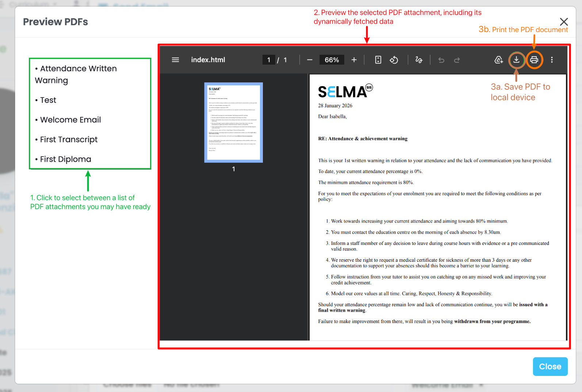The image size is (582, 392).
Task: Click the redo arrow in toolbar
Action: coord(457,60)
